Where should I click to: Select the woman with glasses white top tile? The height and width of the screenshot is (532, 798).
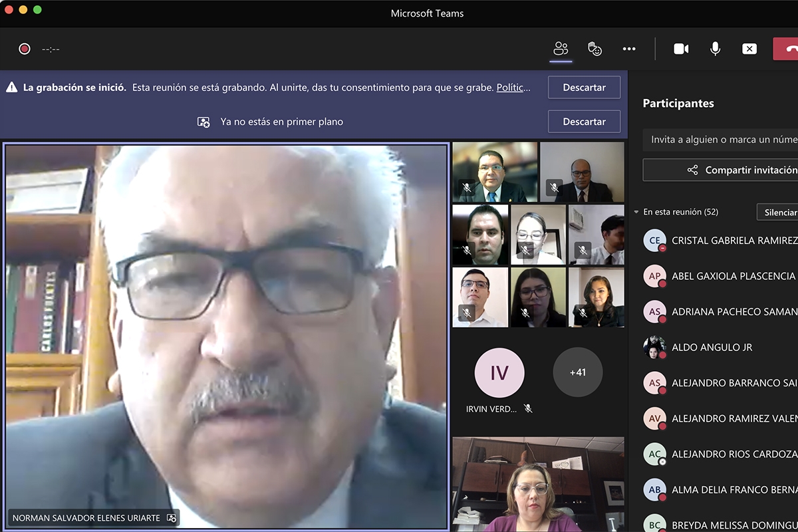[x=538, y=235]
